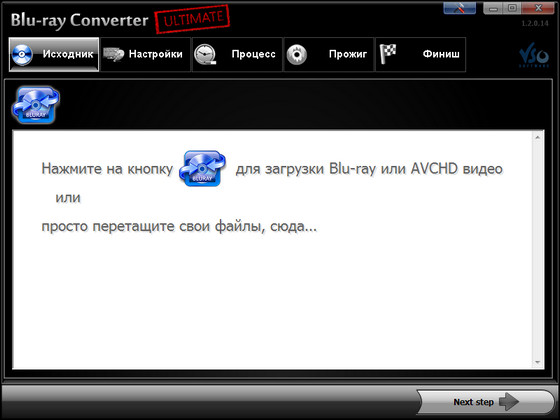The height and width of the screenshot is (420, 560).
Task: Click the arrow icon beside Next step
Action: coord(509,402)
